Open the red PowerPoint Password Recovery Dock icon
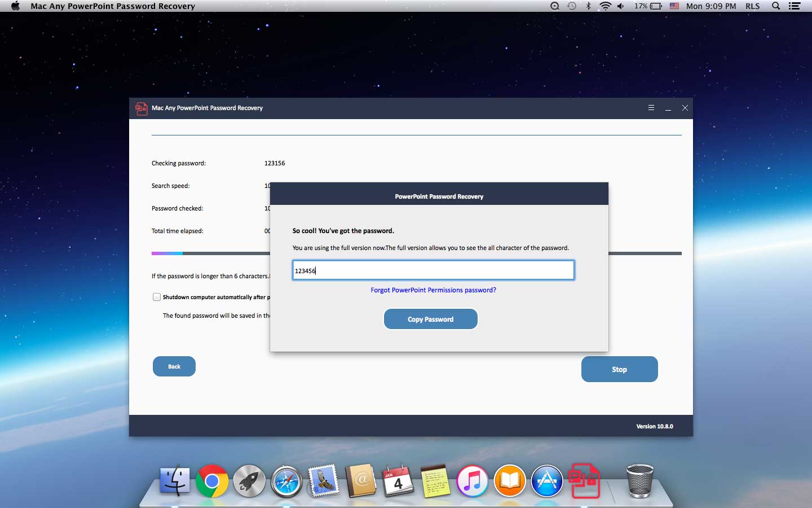 pos(585,481)
